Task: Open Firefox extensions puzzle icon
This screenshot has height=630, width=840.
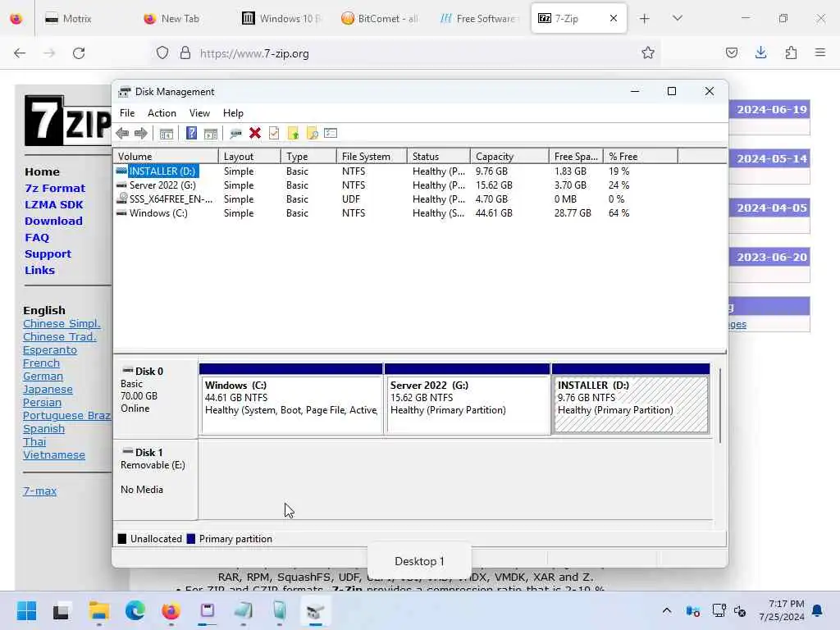Action: [791, 52]
